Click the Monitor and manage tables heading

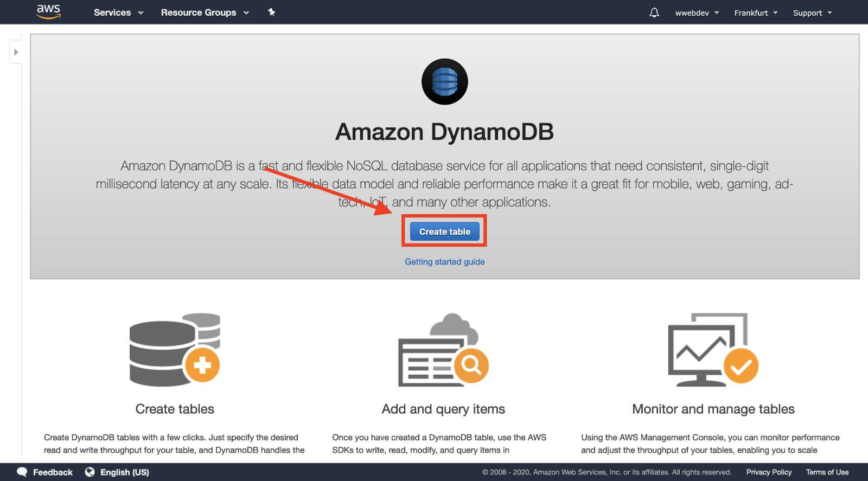click(713, 409)
